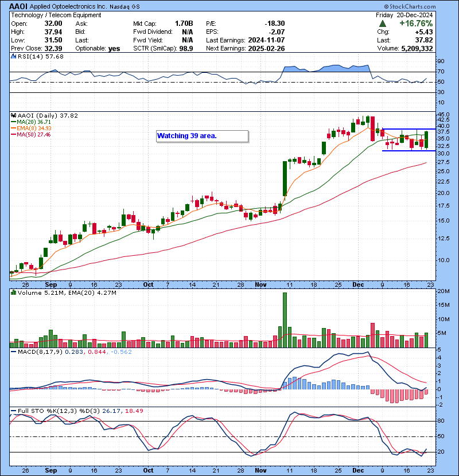
Task: Click the 'Watching 39 area.' annotation box
Action: point(203,136)
